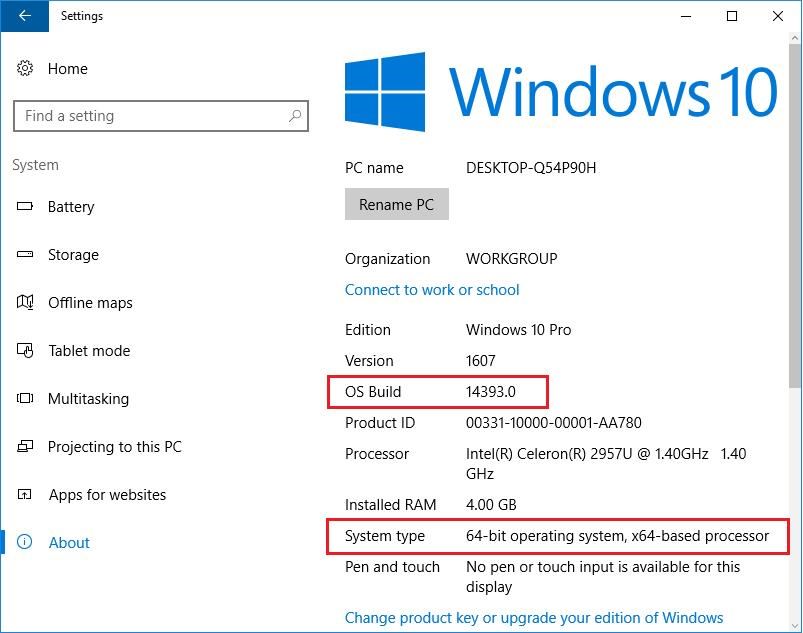Minimize the Settings window

[x=686, y=16]
